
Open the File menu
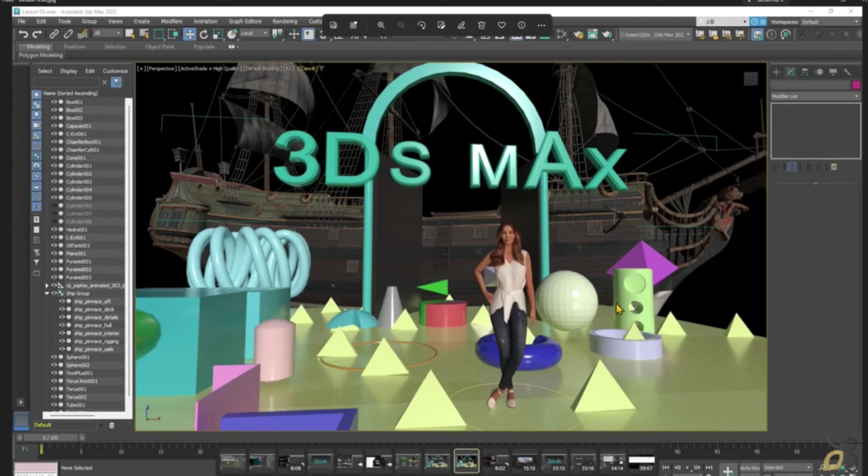pyautogui.click(x=21, y=21)
